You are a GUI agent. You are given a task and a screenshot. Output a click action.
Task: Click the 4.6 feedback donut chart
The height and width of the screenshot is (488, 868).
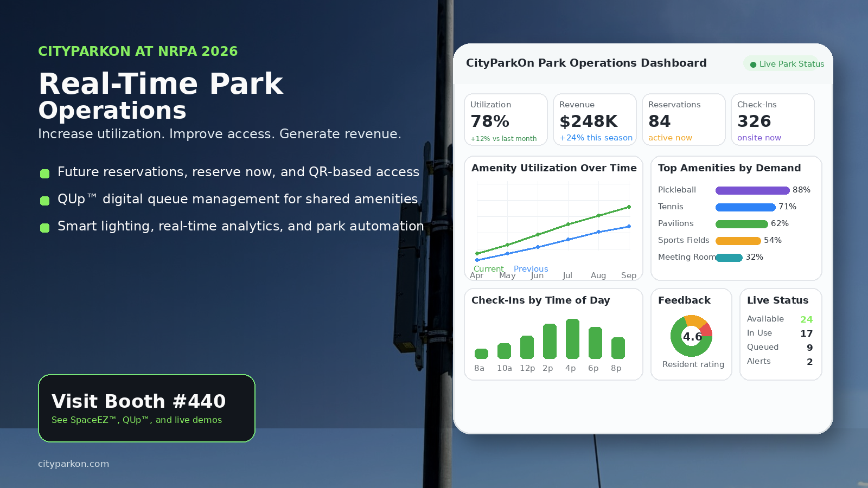[x=692, y=336]
